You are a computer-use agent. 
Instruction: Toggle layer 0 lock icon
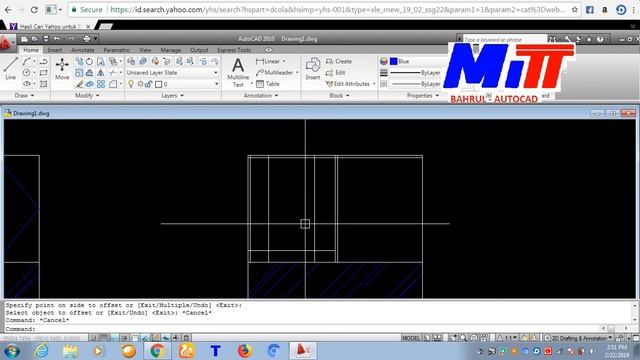tap(149, 84)
